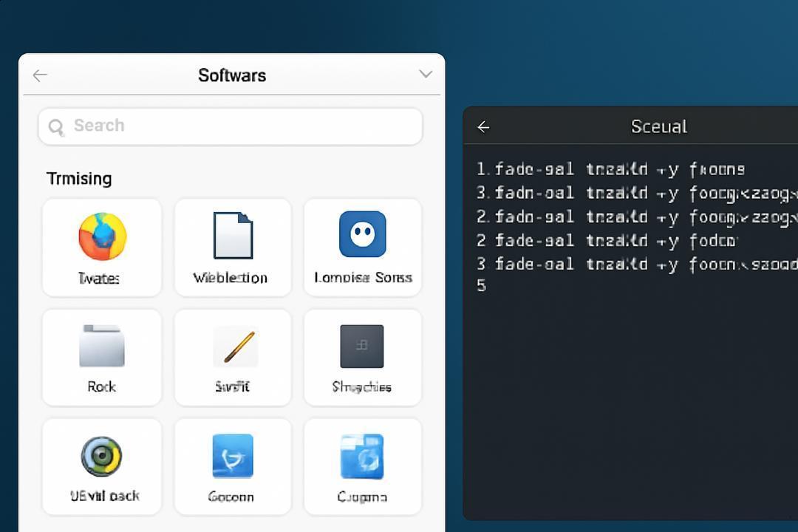The width and height of the screenshot is (798, 532).
Task: Click the UEvil oack label text
Action: [105, 496]
